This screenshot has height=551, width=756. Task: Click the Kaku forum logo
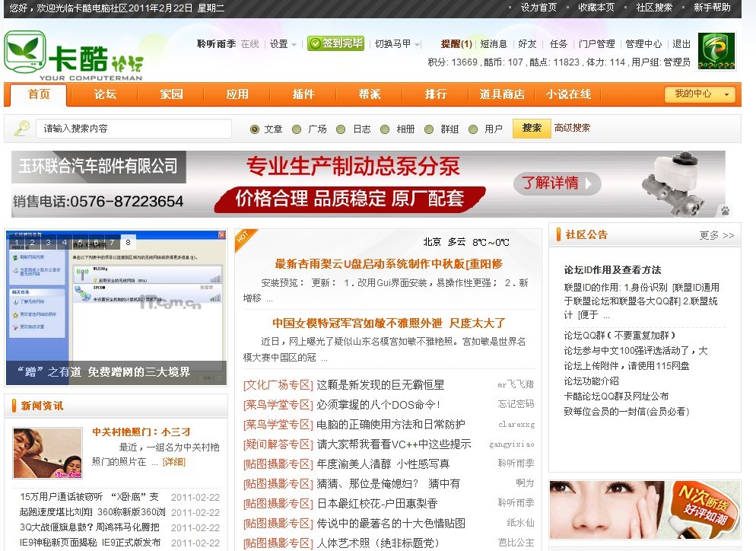74,56
